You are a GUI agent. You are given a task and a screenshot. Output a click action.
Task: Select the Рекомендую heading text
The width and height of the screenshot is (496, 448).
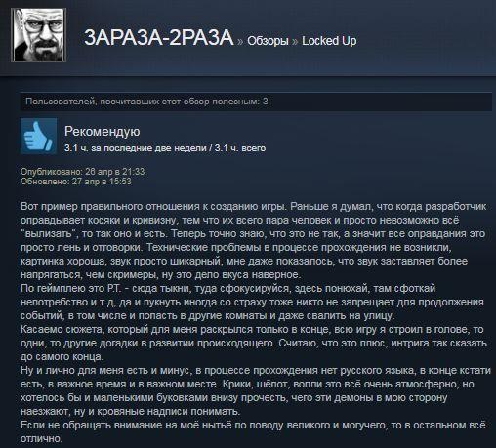click(103, 132)
